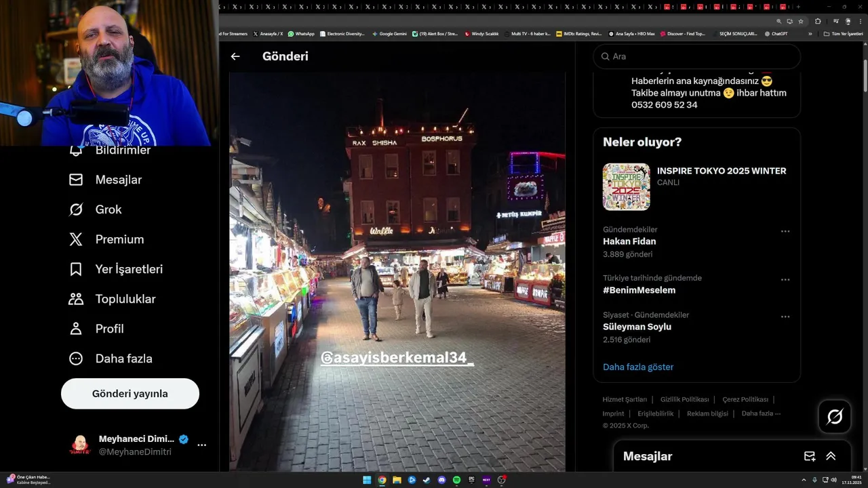
Task: Open the Ana Sayfa HBO Max bookmark
Action: point(631,33)
